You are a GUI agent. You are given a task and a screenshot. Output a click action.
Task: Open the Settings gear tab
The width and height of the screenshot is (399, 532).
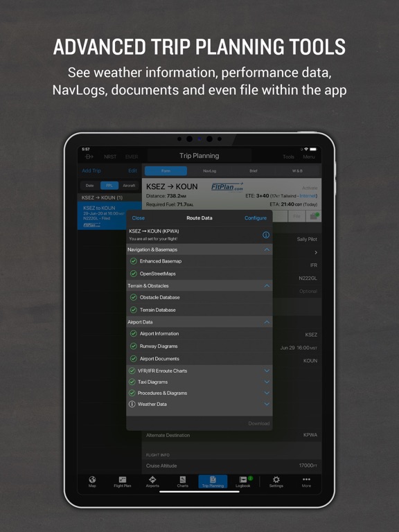[276, 481]
